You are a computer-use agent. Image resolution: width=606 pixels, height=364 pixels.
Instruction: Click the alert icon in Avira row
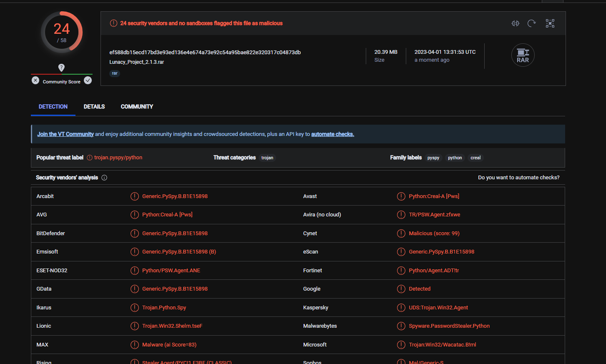[x=401, y=215]
